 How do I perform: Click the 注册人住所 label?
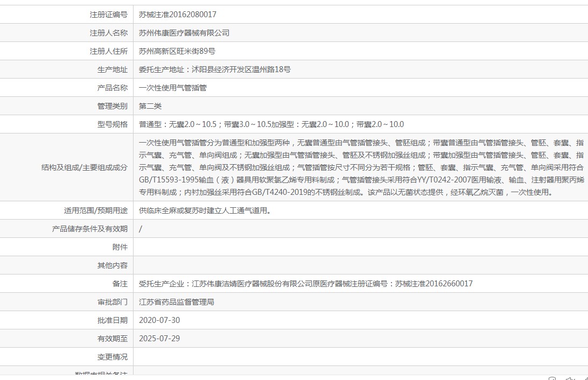(x=109, y=51)
